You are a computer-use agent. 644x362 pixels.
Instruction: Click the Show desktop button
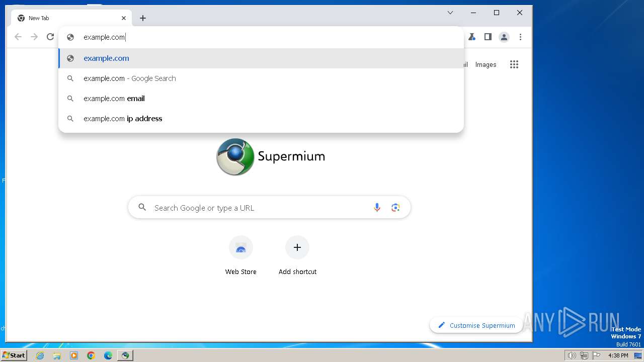(x=638, y=355)
